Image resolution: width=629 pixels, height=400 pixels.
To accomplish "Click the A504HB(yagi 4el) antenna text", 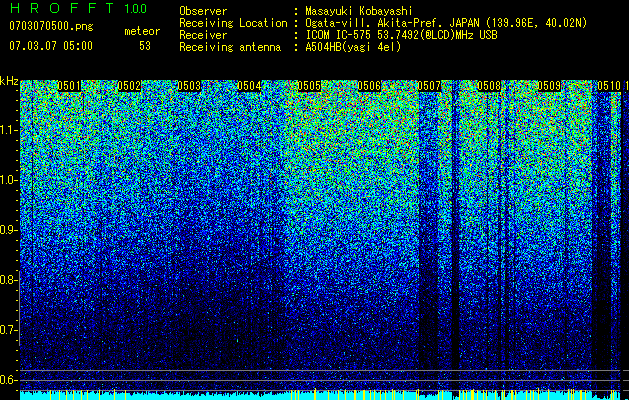I will point(353,47).
